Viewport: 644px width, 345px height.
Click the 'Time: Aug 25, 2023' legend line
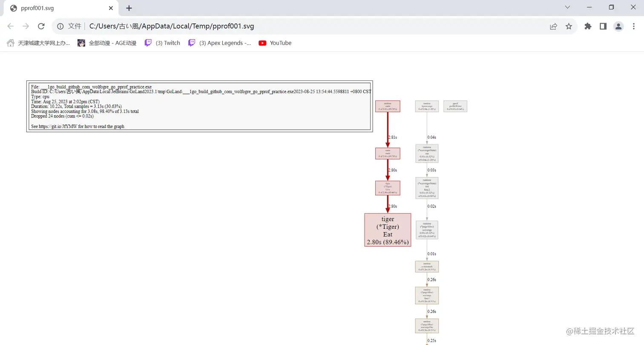point(65,102)
